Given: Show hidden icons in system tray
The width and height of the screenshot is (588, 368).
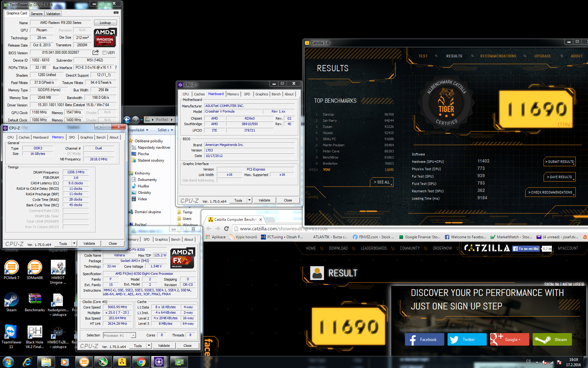Looking at the screenshot, I should point(537,362).
